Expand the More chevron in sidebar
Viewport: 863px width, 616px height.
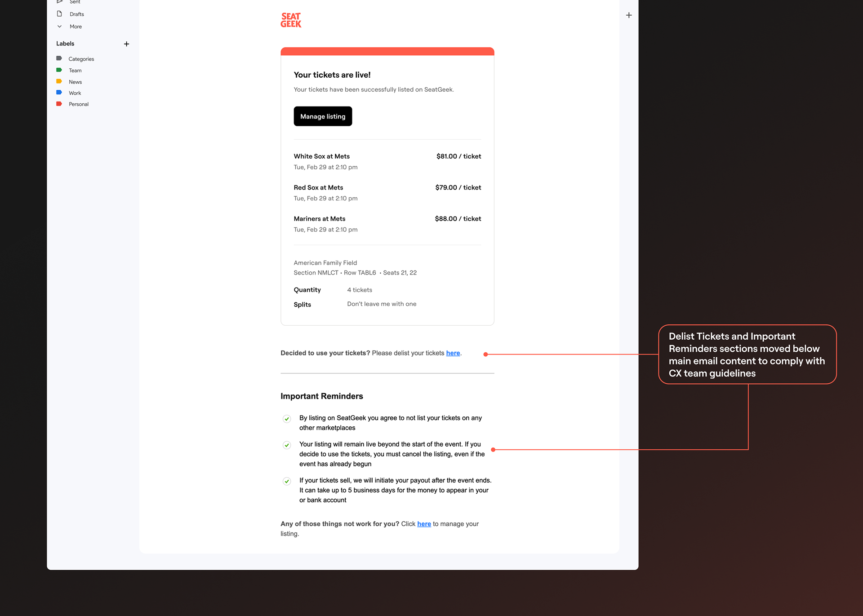point(59,27)
